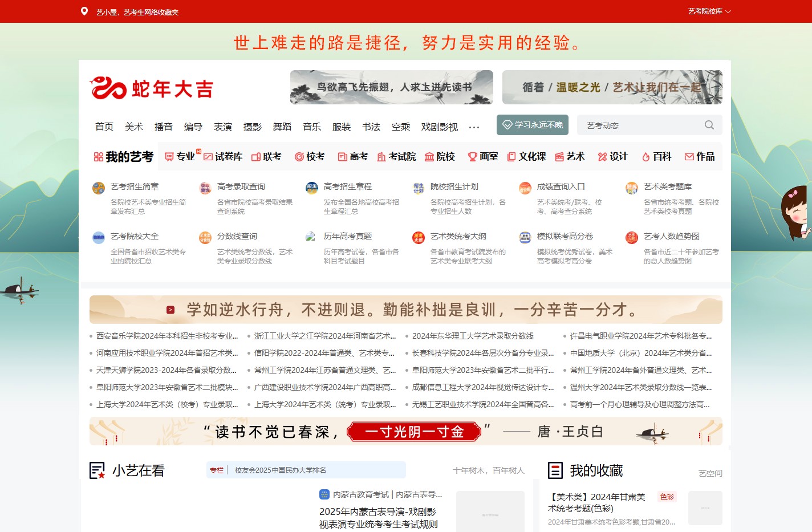
Task: Open 温州大学2024年艺术类录取分数线 link
Action: (x=641, y=387)
